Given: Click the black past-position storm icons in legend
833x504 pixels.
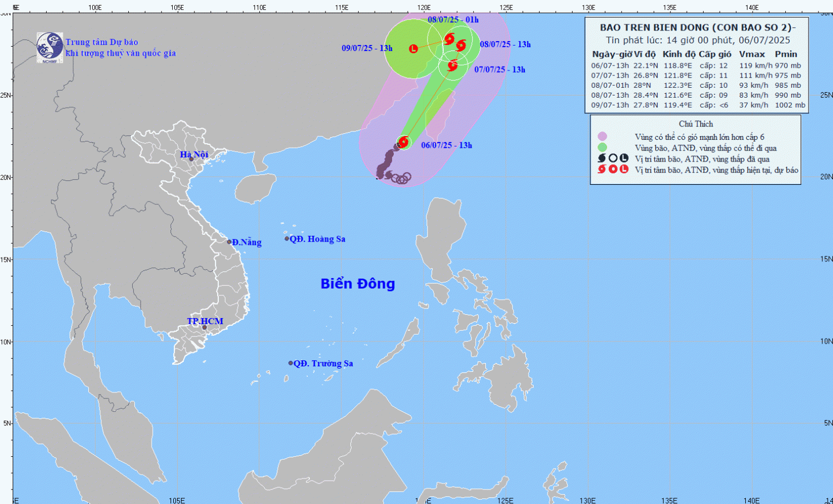Looking at the screenshot, I should pyautogui.click(x=613, y=159).
